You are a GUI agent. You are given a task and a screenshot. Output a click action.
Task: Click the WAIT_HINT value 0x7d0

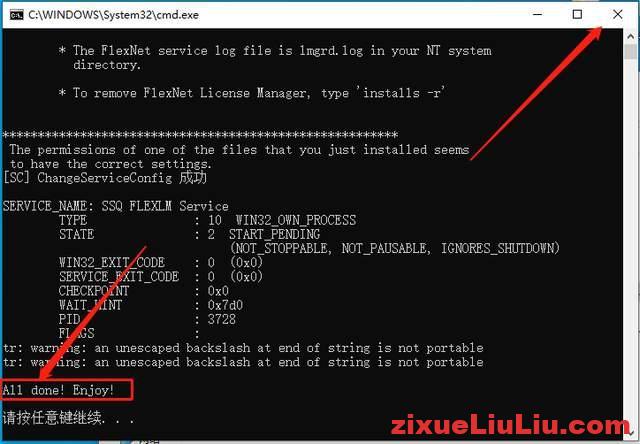click(x=225, y=305)
